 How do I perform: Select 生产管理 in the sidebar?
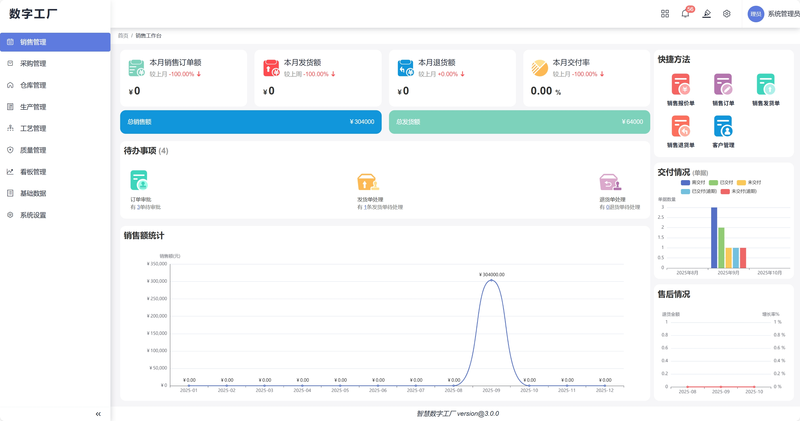(x=33, y=107)
